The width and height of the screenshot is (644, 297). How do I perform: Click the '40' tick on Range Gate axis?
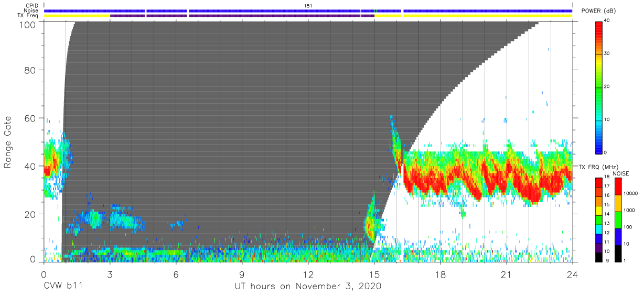pos(30,166)
